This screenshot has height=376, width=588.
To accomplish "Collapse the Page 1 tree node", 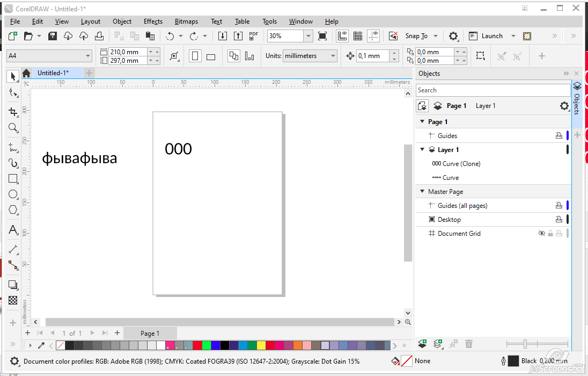I will (422, 121).
